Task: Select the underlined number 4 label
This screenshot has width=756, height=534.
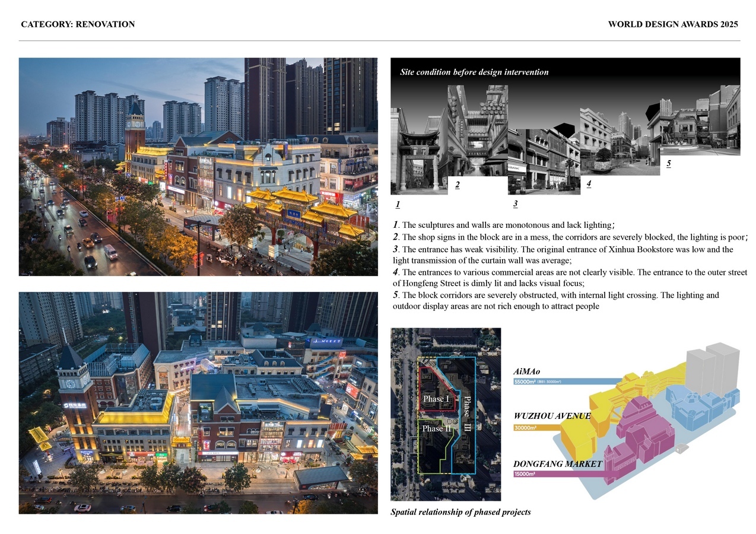Action: [x=588, y=184]
